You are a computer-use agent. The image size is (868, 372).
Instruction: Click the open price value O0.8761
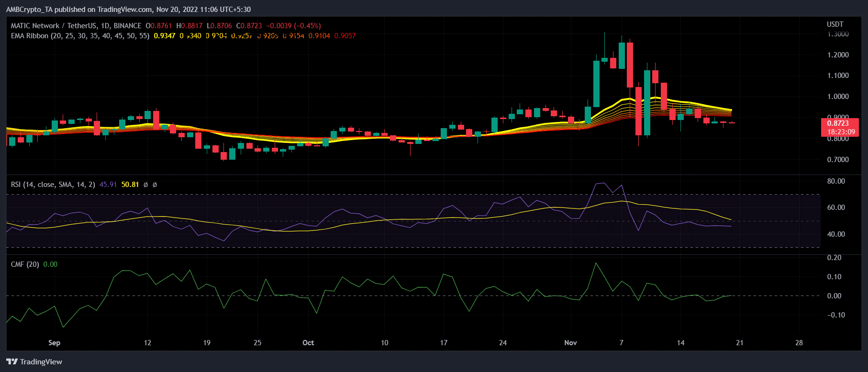pyautogui.click(x=158, y=26)
